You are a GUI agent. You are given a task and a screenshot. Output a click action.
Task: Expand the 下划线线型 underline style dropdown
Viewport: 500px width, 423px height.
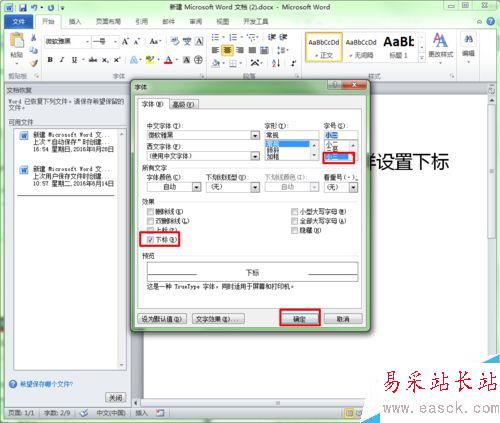coord(255,187)
